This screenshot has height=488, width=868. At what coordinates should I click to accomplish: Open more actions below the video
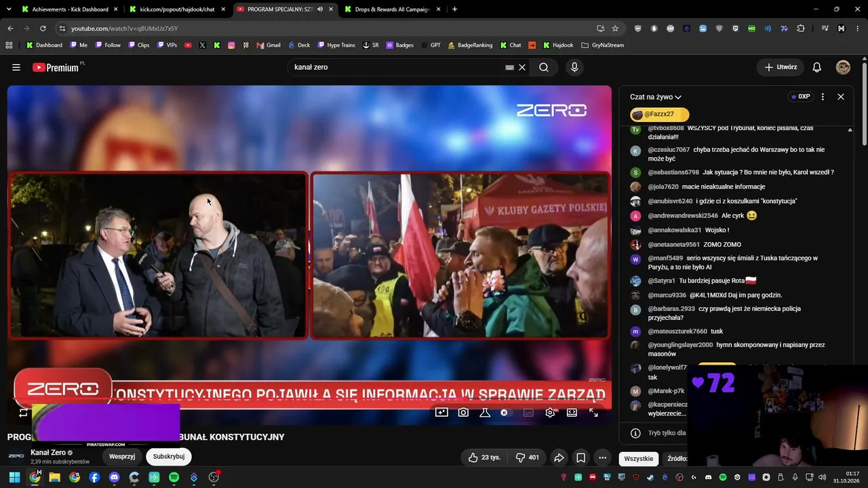point(602,457)
